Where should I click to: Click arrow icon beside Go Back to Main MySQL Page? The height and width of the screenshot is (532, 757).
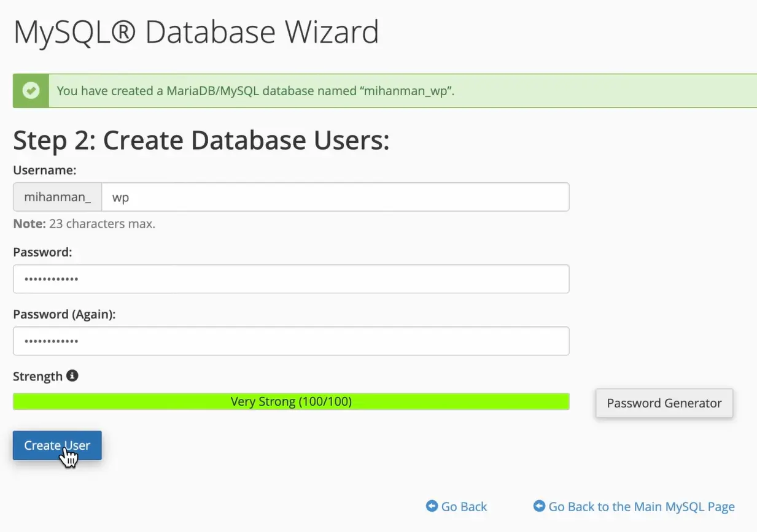coord(540,506)
